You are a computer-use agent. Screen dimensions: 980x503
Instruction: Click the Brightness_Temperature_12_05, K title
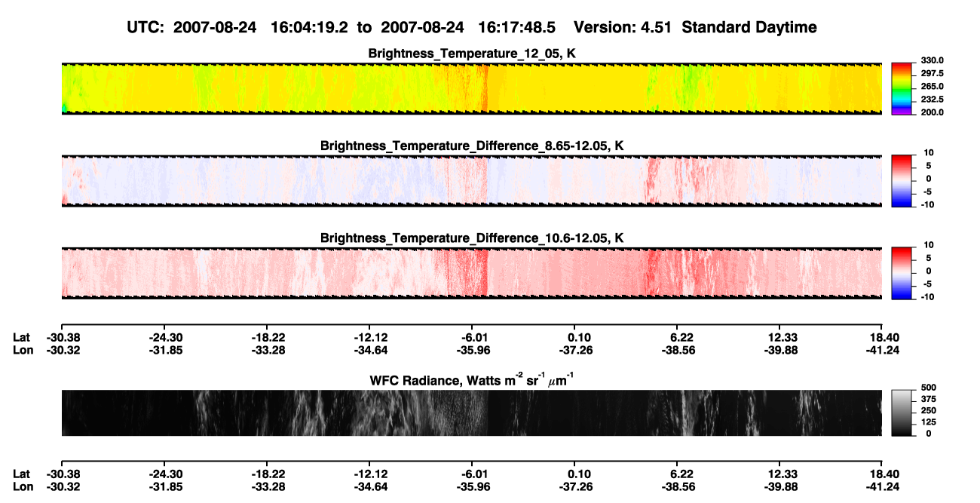tap(472, 53)
